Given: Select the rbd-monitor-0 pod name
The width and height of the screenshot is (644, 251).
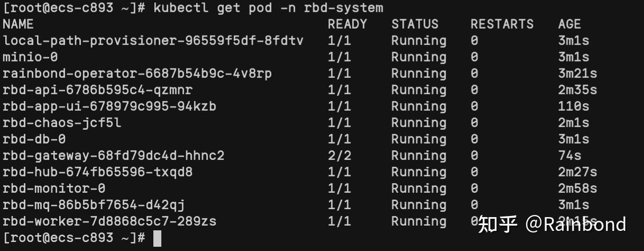Looking at the screenshot, I should tap(54, 189).
